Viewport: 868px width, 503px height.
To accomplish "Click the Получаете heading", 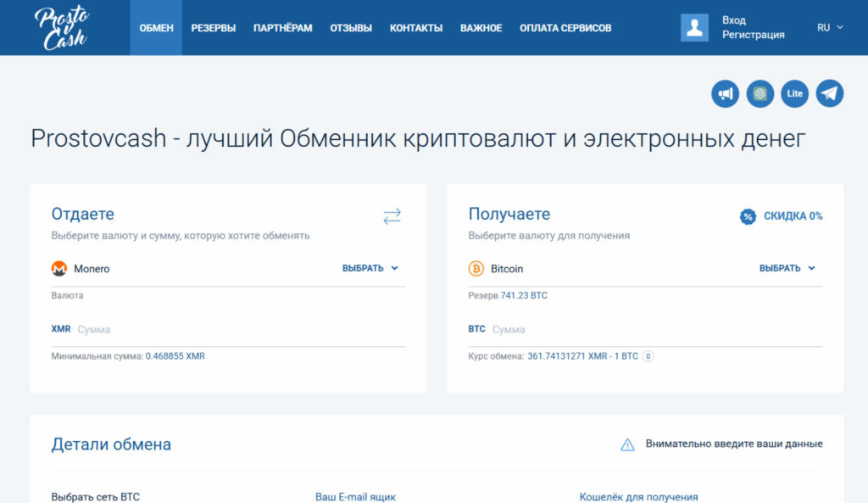I will coord(509,214).
